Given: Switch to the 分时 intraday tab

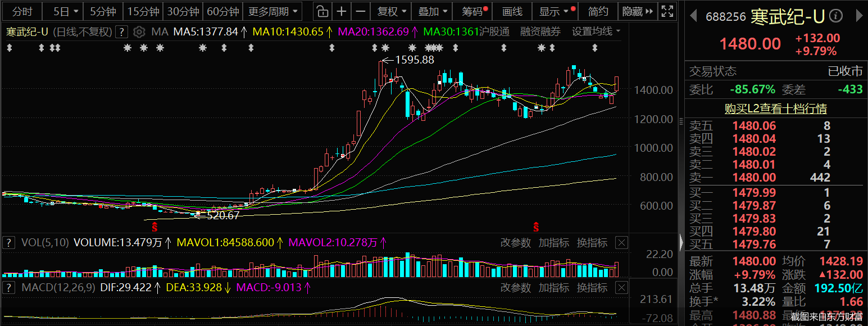Looking at the screenshot, I should point(22,11).
